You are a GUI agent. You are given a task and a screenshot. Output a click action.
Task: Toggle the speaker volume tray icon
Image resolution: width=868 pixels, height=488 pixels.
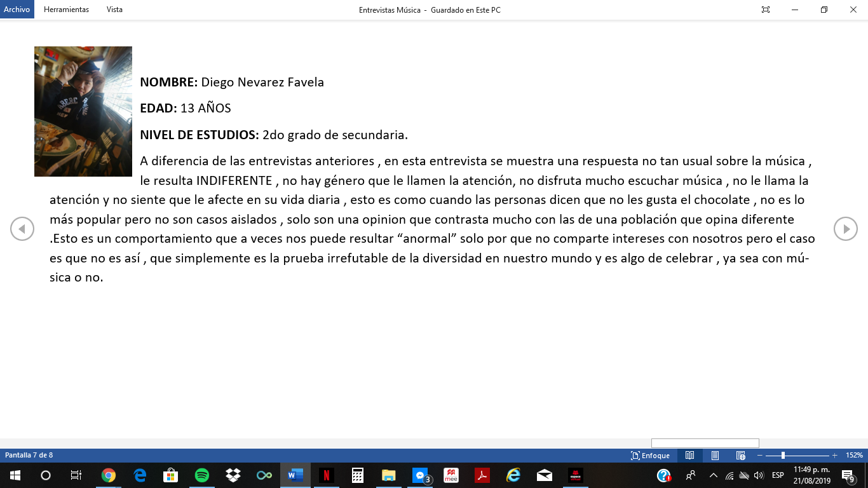pyautogui.click(x=759, y=475)
